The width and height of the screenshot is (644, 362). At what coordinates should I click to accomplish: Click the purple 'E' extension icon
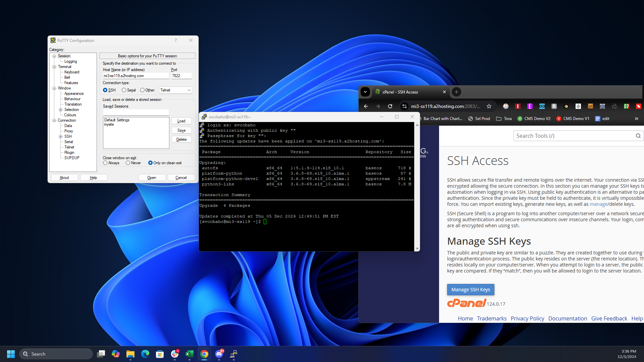point(530,106)
